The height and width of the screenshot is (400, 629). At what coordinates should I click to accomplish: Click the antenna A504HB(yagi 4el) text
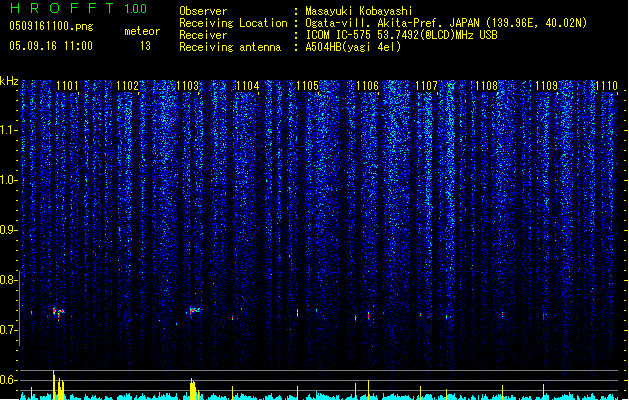[x=353, y=47]
